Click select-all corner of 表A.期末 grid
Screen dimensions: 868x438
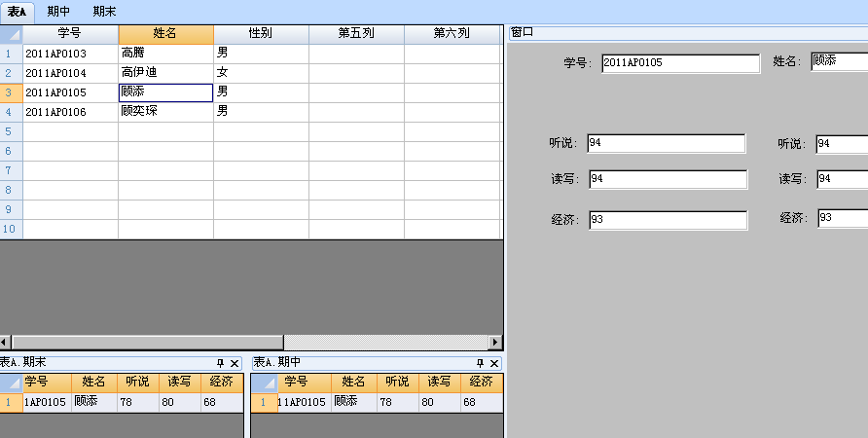tap(11, 383)
